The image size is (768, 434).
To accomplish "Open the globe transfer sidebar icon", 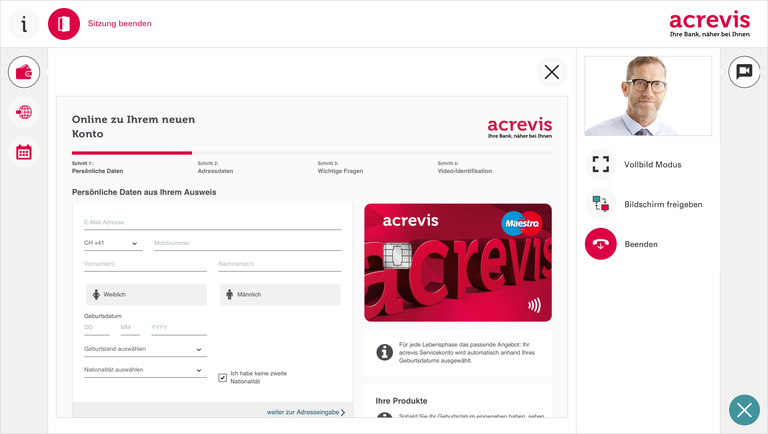I will point(24,112).
